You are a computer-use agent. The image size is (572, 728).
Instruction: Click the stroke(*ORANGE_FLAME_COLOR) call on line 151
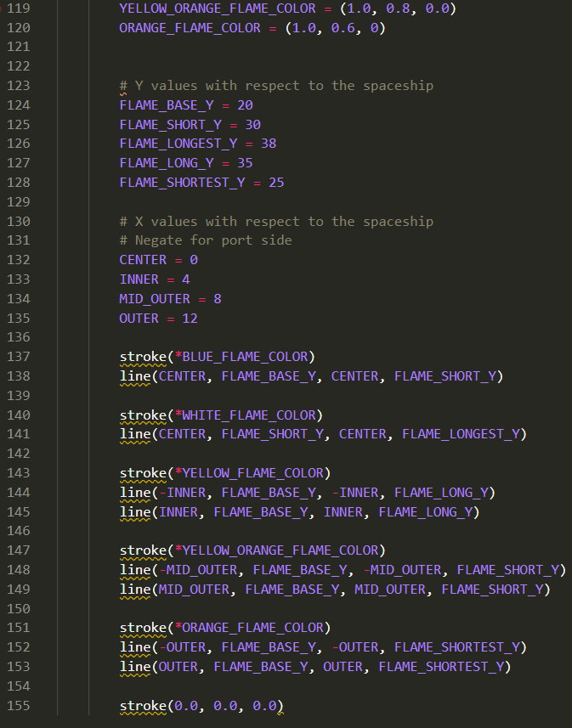coord(225,628)
